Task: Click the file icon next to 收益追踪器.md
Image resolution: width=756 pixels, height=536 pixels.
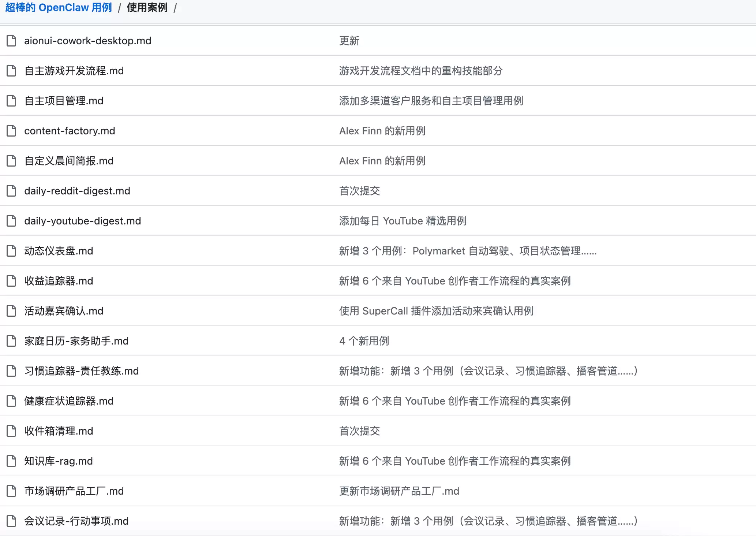Action: click(11, 281)
